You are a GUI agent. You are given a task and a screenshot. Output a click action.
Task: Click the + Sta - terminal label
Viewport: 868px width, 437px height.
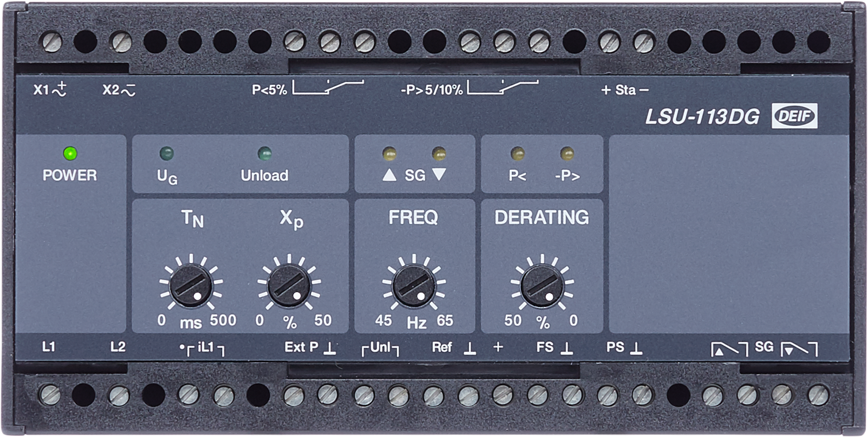coord(625,90)
